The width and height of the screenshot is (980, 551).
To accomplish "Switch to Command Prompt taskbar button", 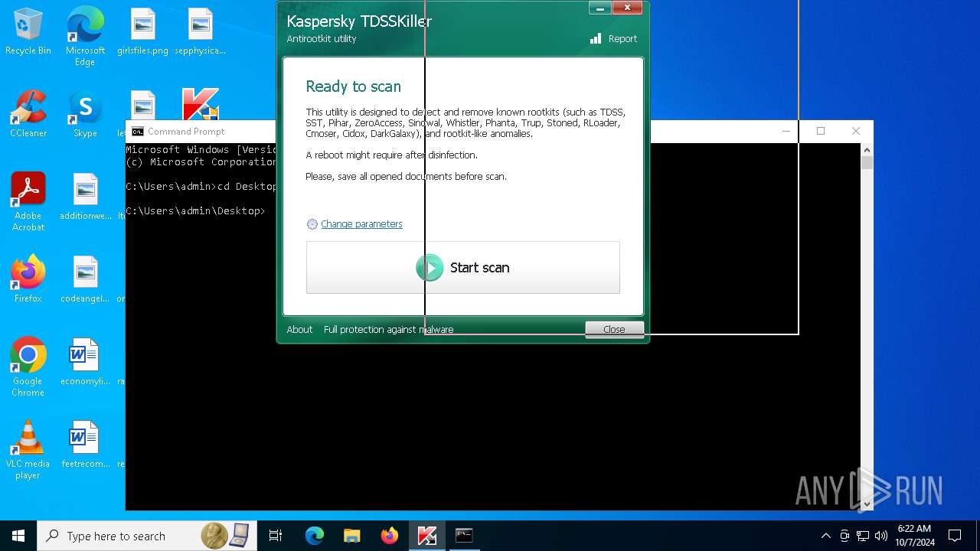I will [x=465, y=536].
